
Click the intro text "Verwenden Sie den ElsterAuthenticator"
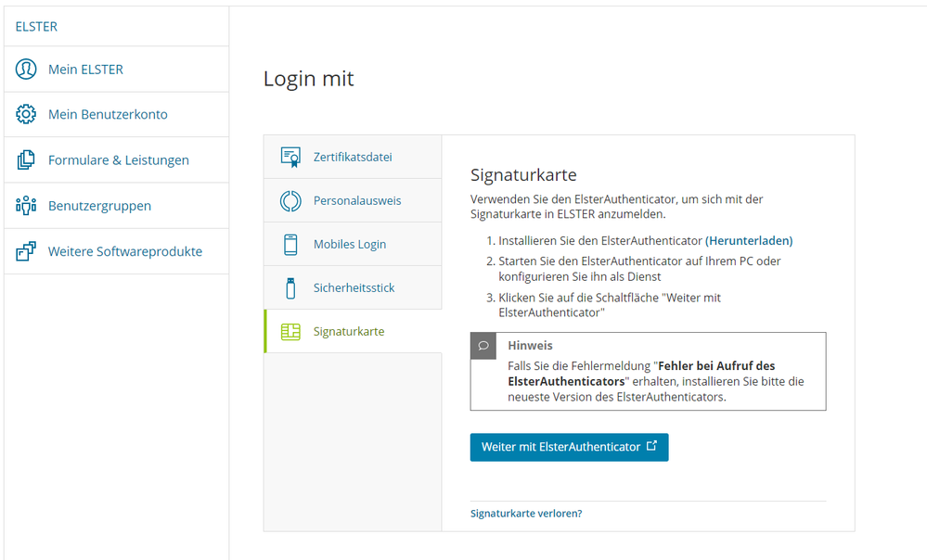coord(573,199)
